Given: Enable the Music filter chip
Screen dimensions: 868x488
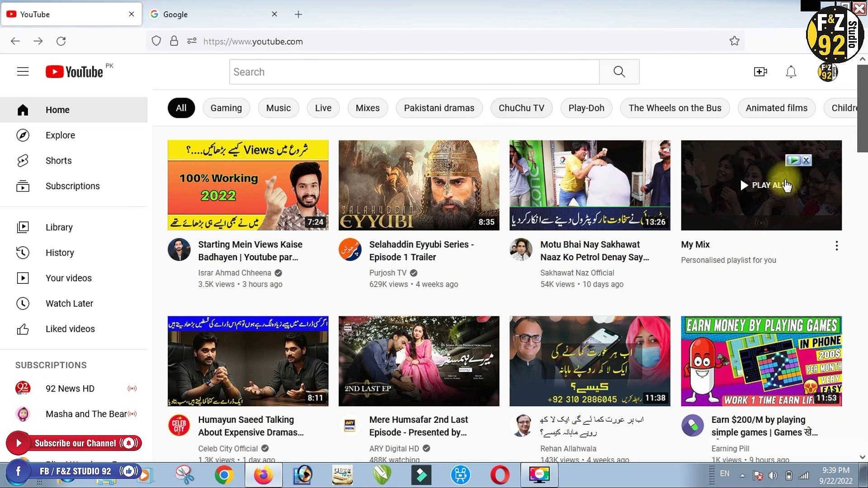Looking at the screenshot, I should (278, 108).
